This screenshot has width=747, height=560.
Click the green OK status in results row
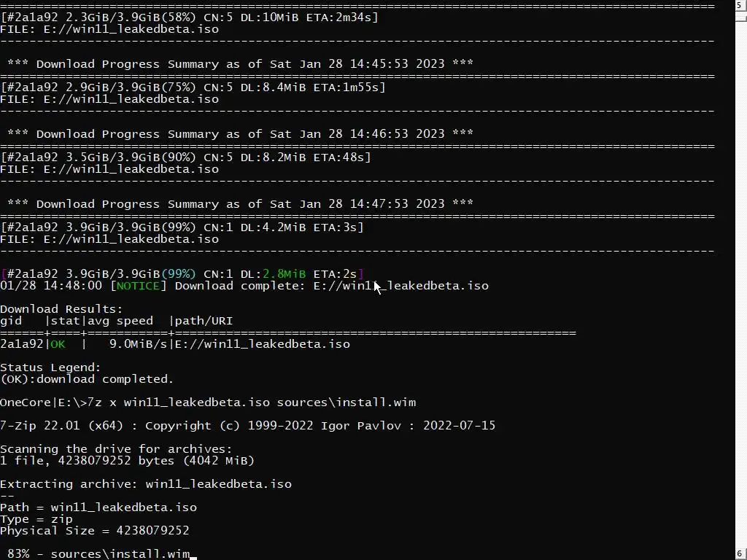tap(58, 344)
